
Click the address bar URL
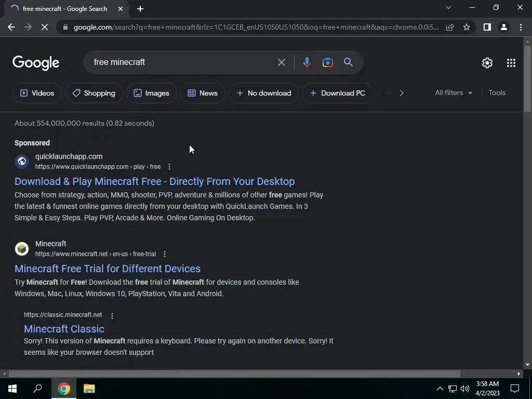256,27
